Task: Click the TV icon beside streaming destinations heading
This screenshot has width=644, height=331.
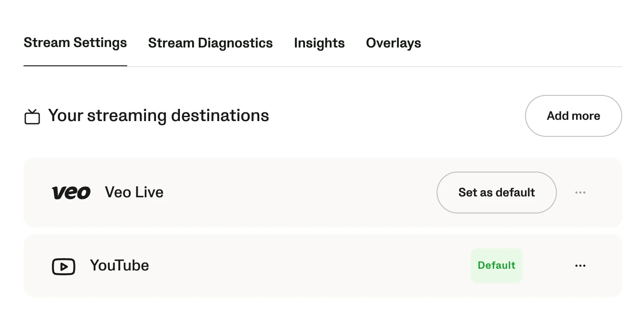Action: click(x=32, y=117)
